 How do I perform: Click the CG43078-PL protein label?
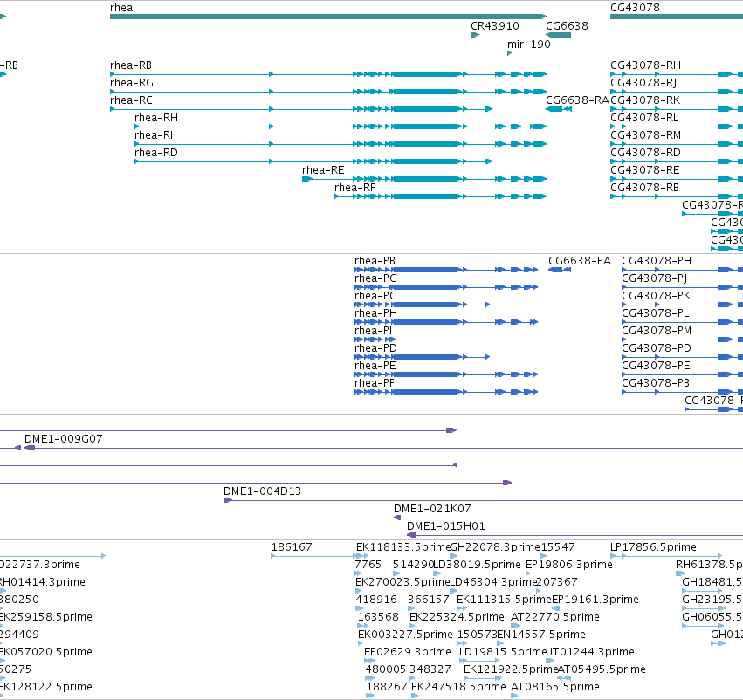[x=656, y=313]
